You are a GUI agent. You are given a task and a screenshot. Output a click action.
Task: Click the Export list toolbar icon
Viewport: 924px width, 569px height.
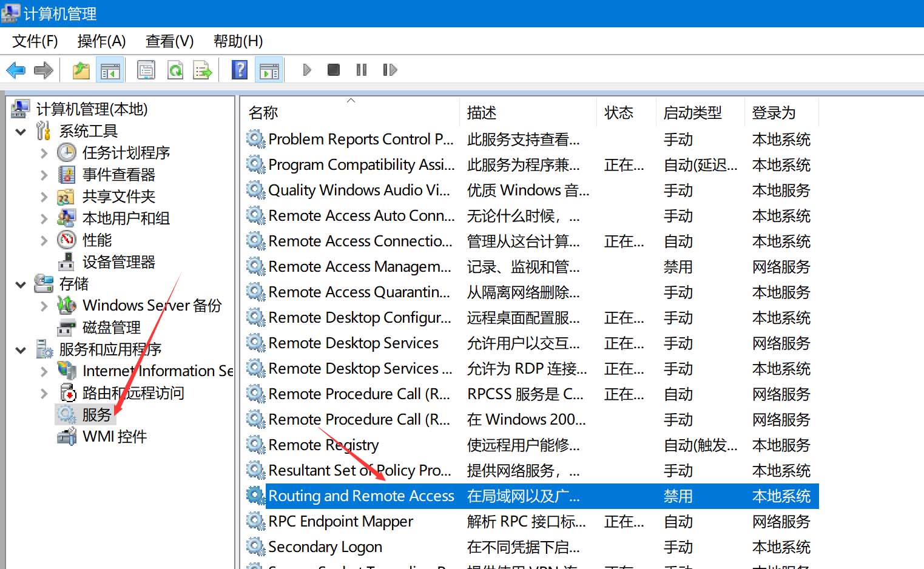[203, 70]
